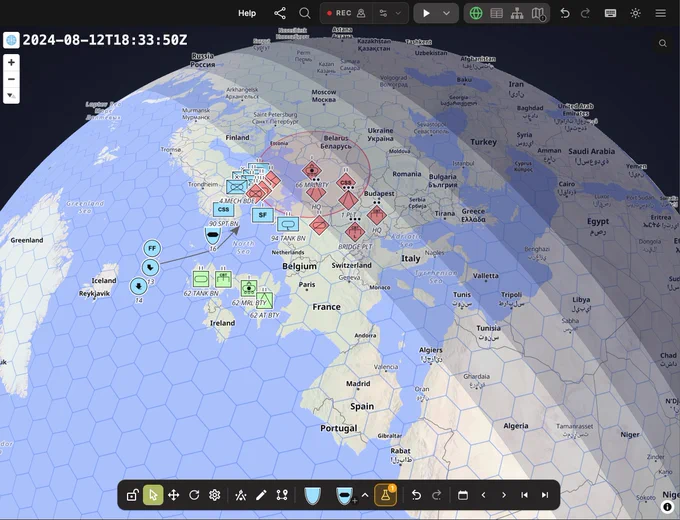Go to previous time step arrow

pos(483,495)
